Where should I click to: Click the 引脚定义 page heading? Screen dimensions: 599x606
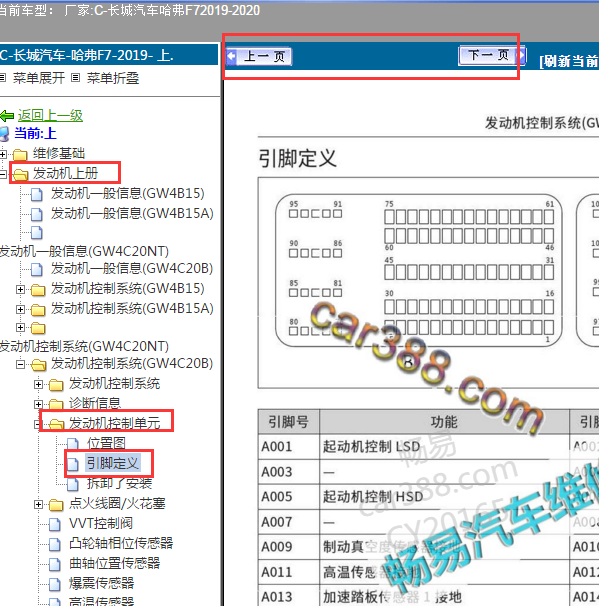(x=297, y=158)
